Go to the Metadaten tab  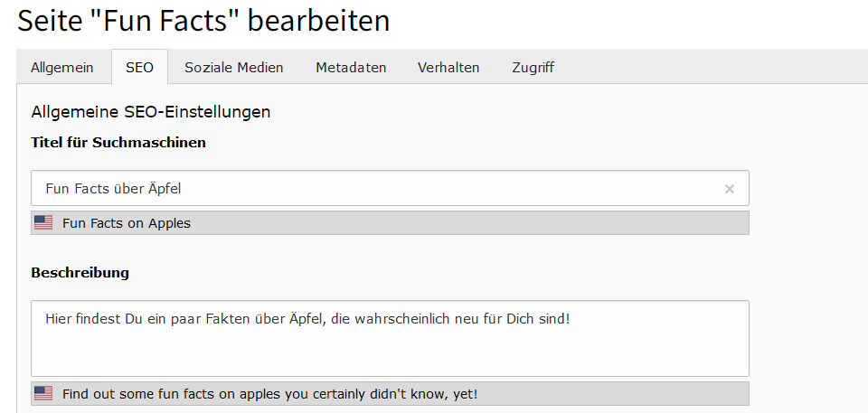click(x=351, y=68)
